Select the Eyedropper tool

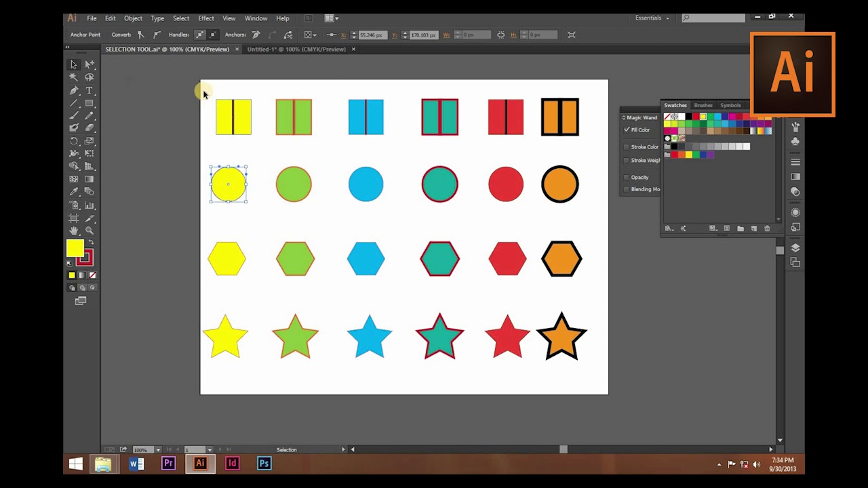click(x=74, y=192)
